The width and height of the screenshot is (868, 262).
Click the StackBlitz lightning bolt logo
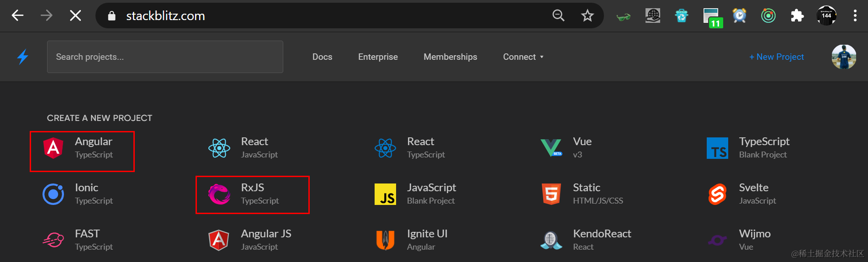[x=23, y=57]
